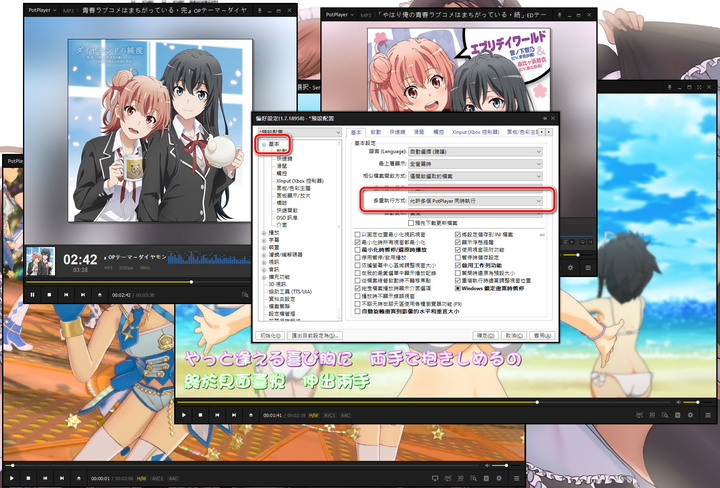
Task: Open PotPlayer menu in top-left audio player
Action: coord(42,10)
